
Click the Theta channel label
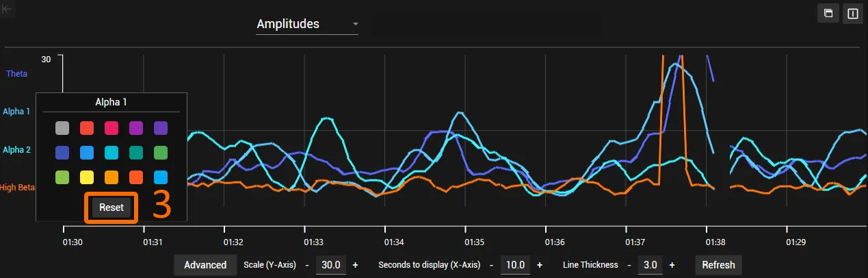(x=16, y=73)
